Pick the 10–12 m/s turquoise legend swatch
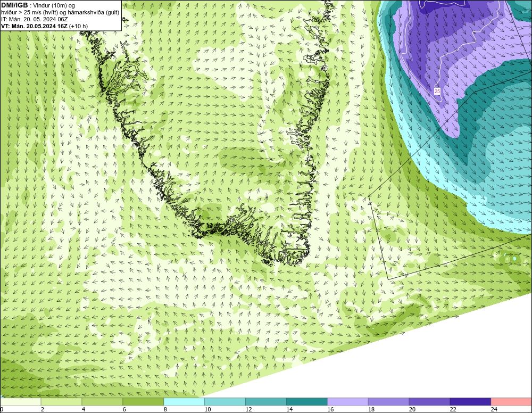The height and width of the screenshot is (413, 532). pyautogui.click(x=225, y=402)
